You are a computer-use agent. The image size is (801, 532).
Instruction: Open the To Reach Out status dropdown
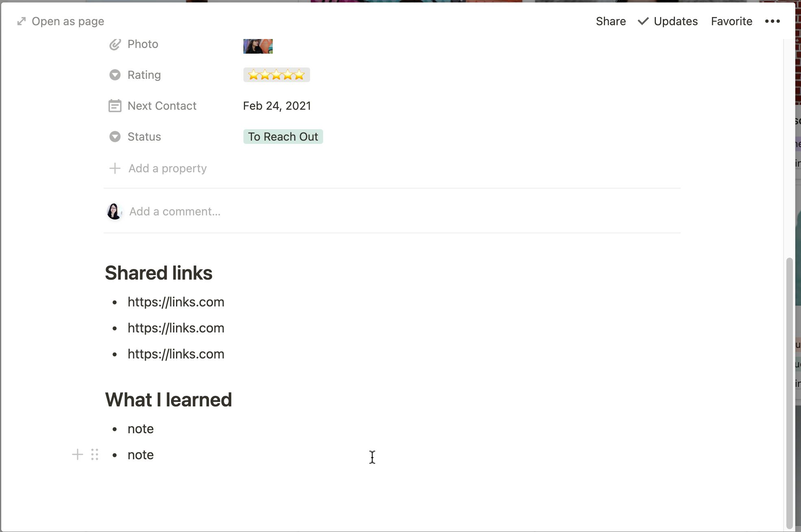point(283,137)
